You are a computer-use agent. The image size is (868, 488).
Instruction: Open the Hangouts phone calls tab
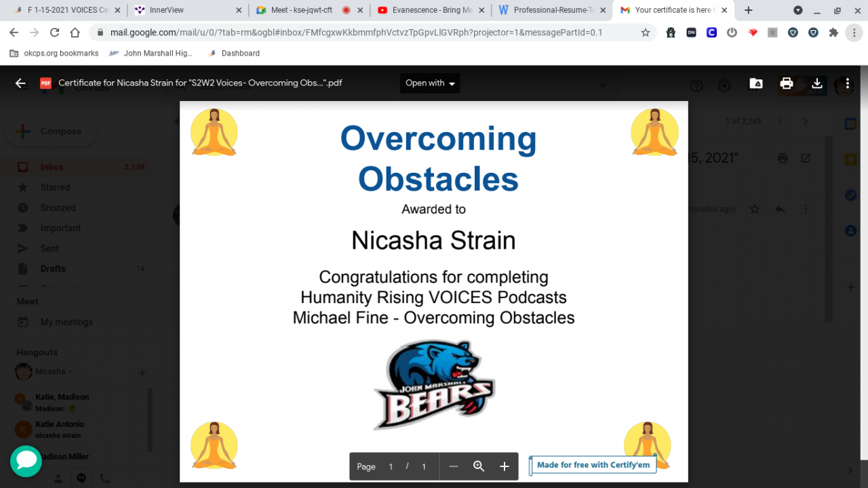104,479
